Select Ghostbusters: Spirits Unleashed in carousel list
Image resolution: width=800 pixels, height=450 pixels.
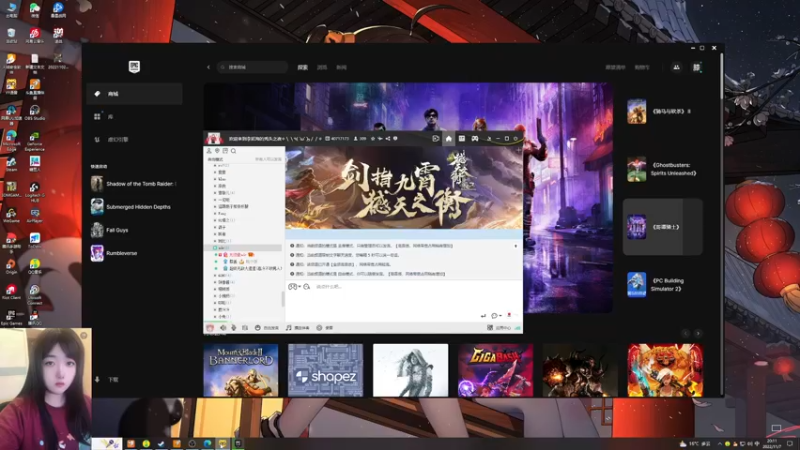[x=662, y=169]
